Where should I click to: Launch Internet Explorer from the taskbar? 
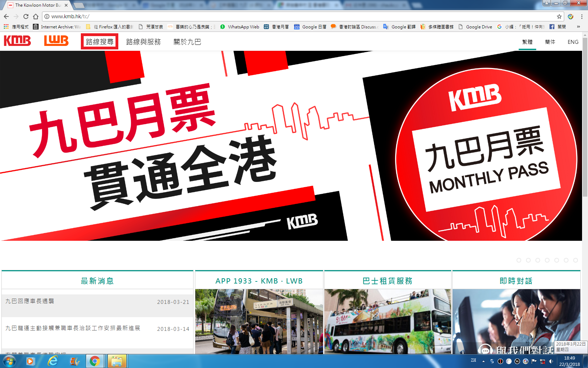tap(53, 361)
